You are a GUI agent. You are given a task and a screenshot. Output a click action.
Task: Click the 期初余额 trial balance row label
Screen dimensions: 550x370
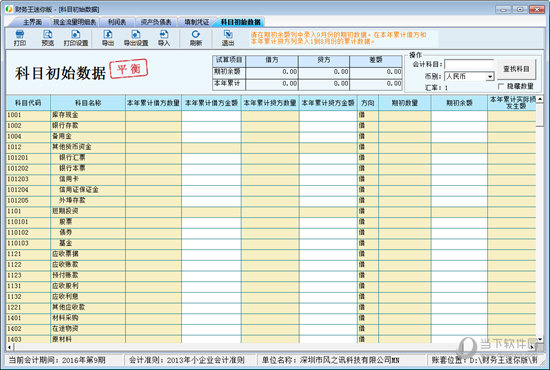[x=227, y=72]
